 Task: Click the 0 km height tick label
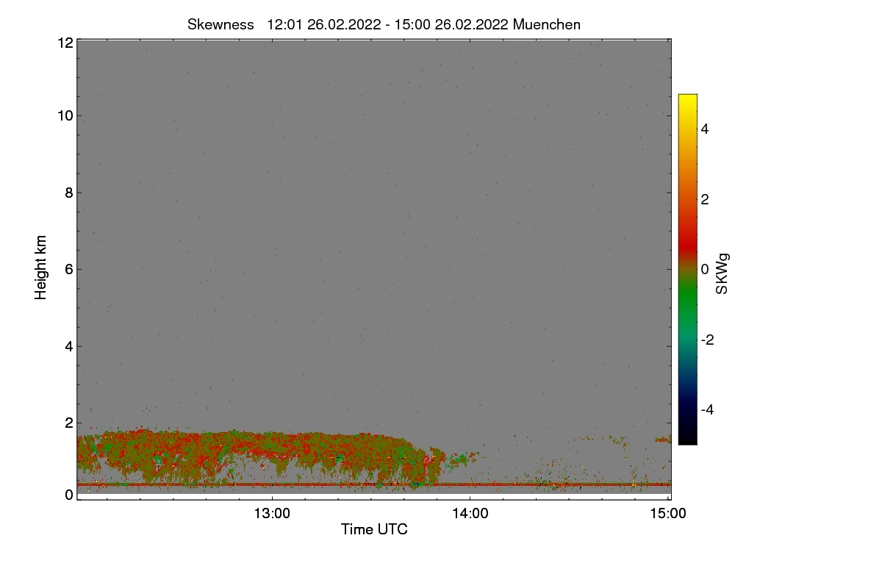click(69, 495)
